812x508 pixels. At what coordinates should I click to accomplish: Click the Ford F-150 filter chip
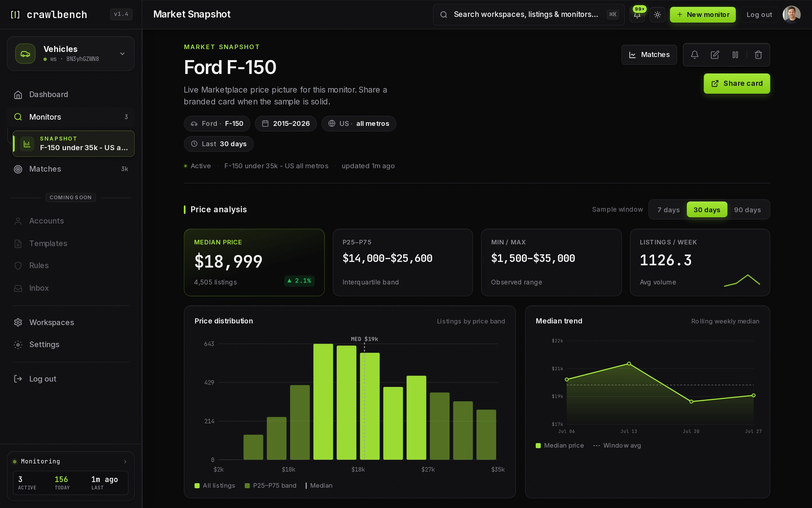click(x=217, y=124)
